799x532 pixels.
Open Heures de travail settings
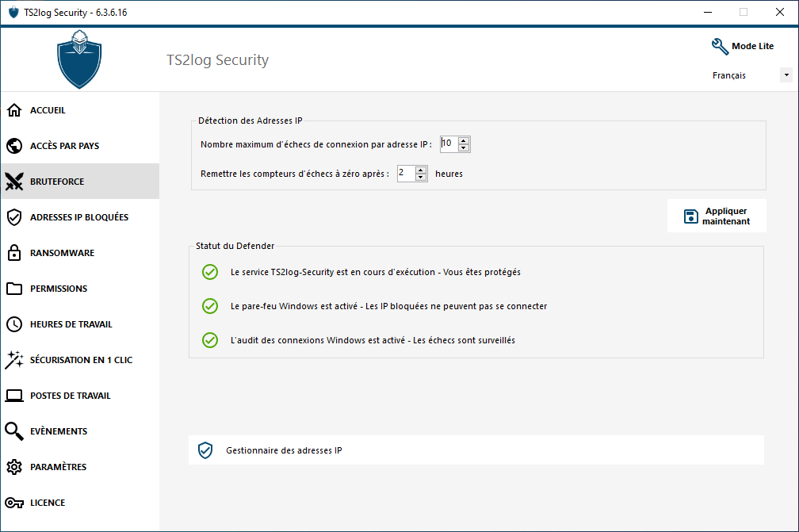point(80,324)
